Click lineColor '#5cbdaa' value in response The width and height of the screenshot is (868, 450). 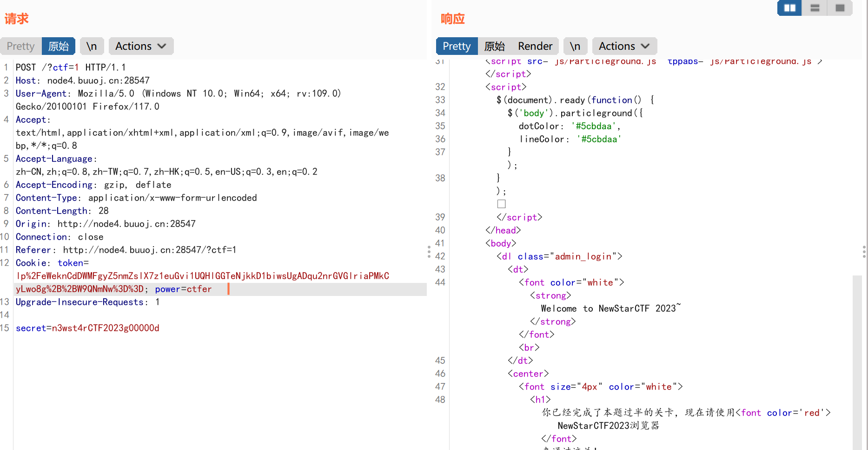coord(599,139)
